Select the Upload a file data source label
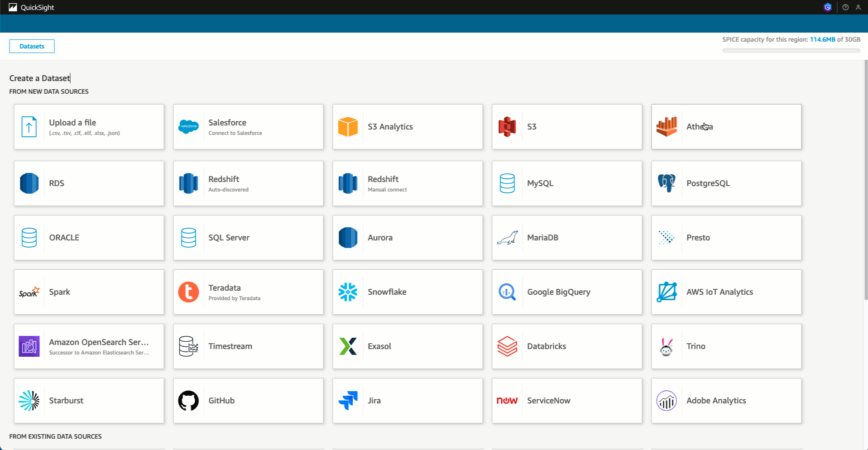This screenshot has width=868, height=450. [72, 122]
